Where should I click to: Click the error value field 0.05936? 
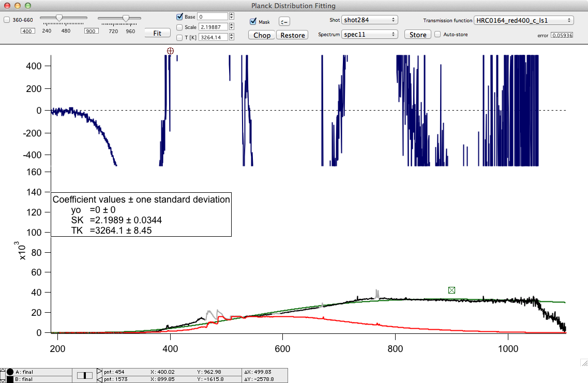[562, 35]
